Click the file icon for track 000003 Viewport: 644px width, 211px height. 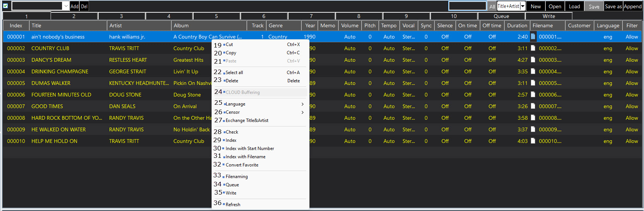(533, 60)
